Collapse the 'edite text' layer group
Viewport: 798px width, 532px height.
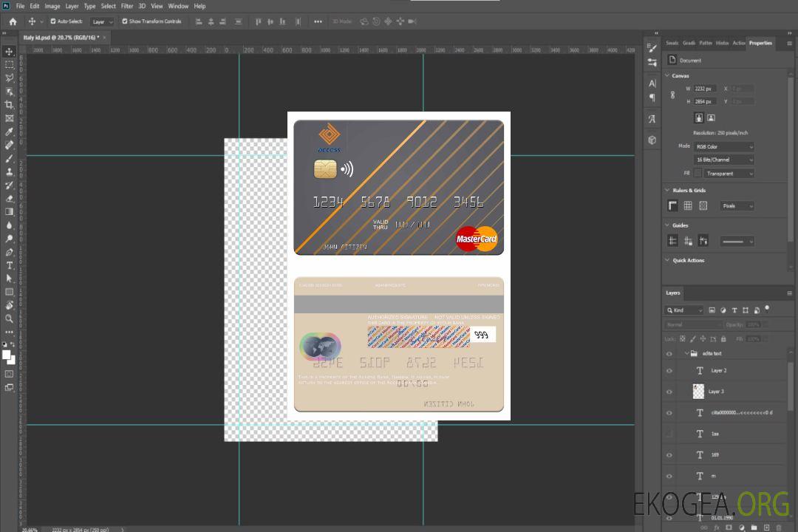click(x=686, y=353)
